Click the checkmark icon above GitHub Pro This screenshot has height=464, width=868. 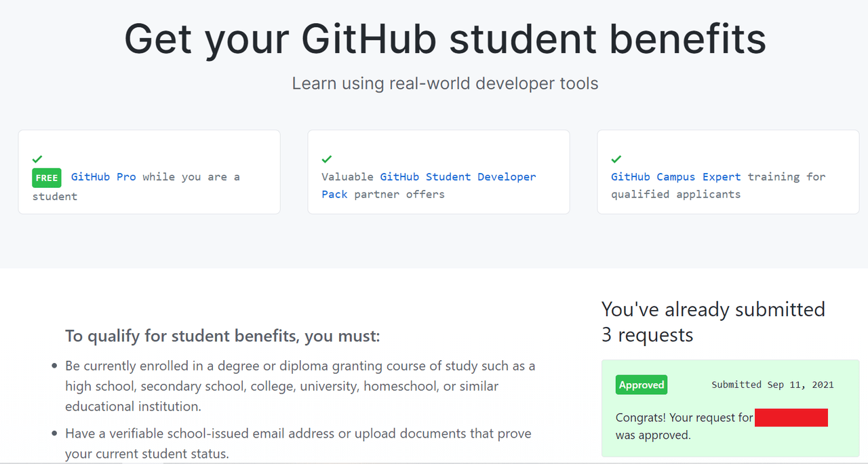(37, 159)
